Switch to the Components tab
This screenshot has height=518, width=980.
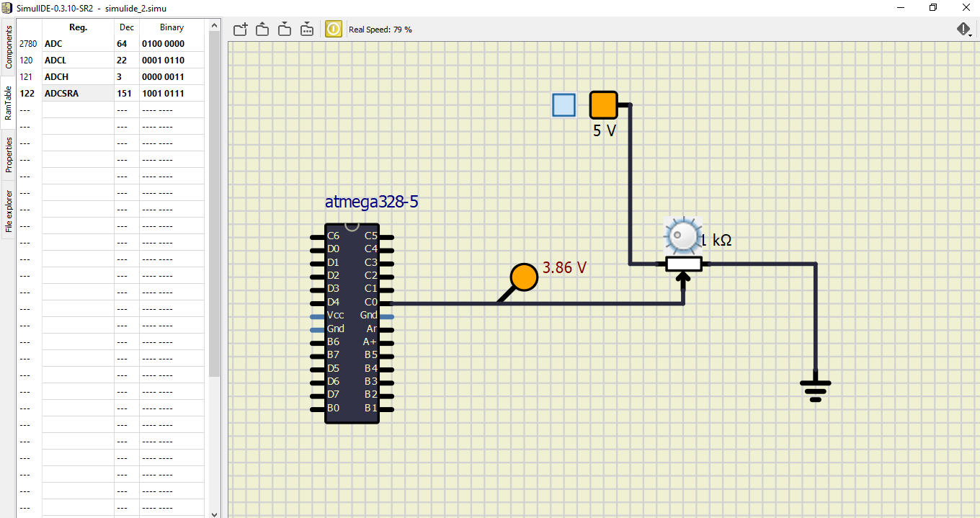pyautogui.click(x=9, y=48)
